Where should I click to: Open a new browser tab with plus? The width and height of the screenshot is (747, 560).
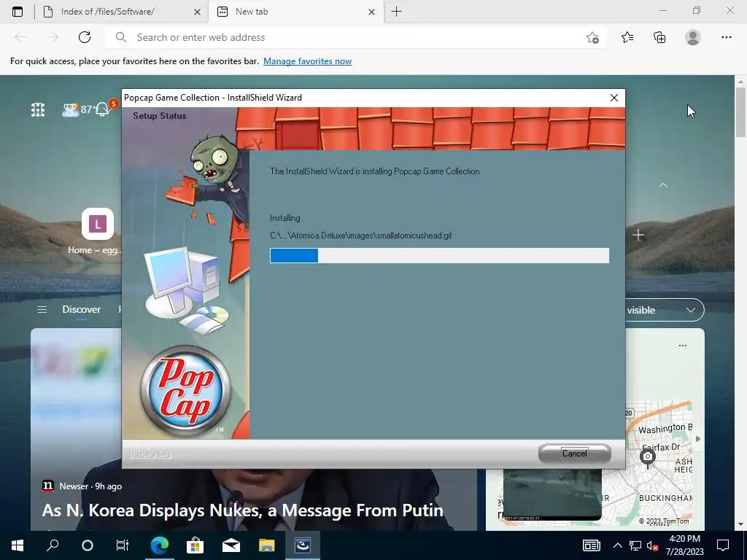click(x=396, y=12)
